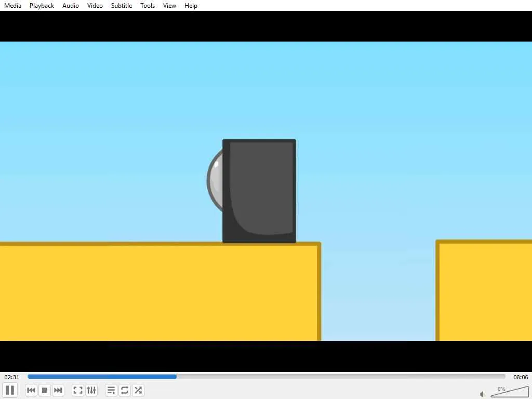The image size is (532, 399).
Task: Show the playlist panel
Action: (111, 390)
